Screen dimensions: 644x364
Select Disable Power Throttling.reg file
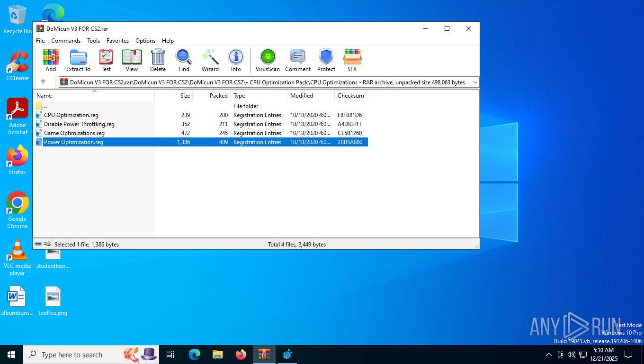(201, 124)
